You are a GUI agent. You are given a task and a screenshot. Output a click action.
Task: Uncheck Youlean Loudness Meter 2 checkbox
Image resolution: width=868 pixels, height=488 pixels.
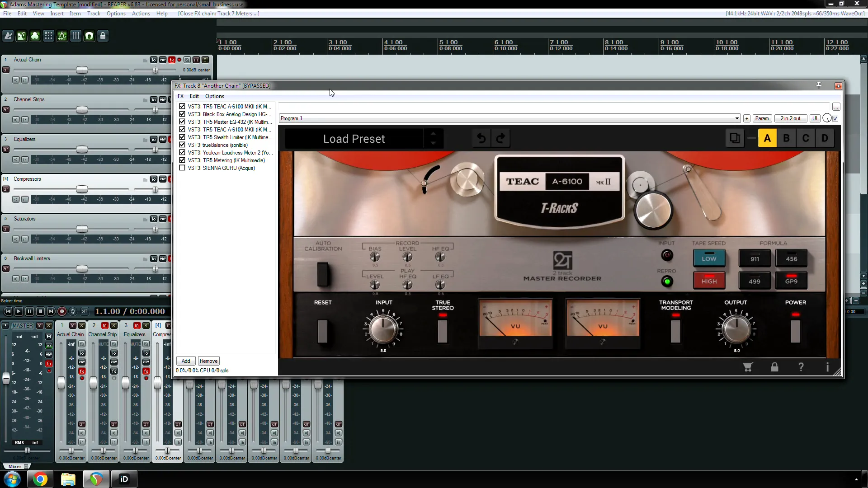tap(182, 153)
